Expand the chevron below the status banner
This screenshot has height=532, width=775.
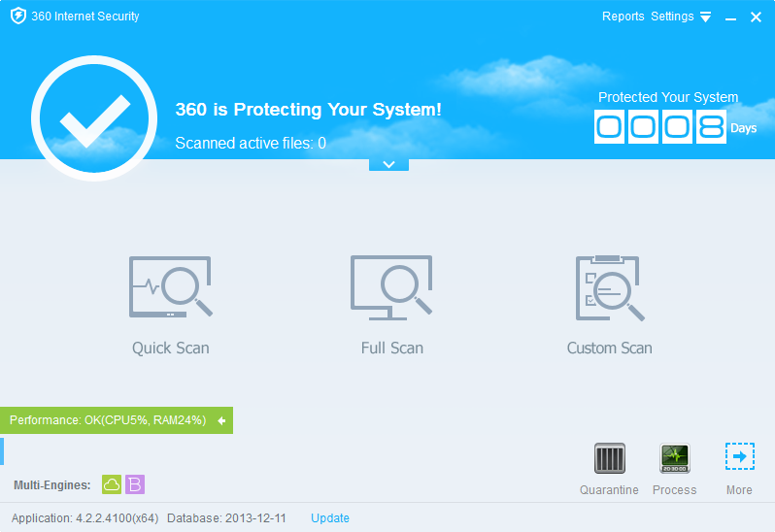click(388, 164)
